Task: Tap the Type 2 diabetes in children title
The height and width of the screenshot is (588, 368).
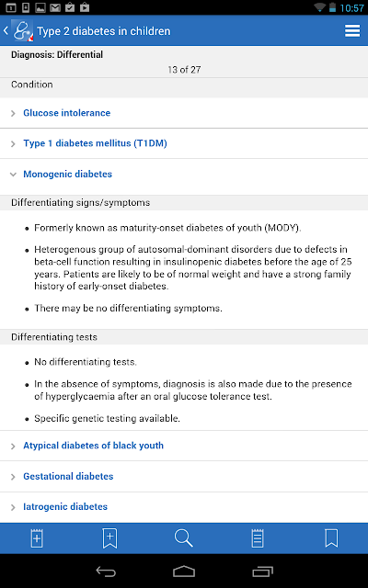Action: pyautogui.click(x=104, y=30)
